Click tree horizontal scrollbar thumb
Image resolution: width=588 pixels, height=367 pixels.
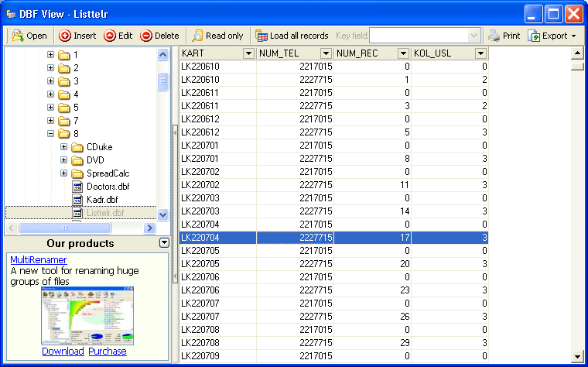tap(65, 228)
